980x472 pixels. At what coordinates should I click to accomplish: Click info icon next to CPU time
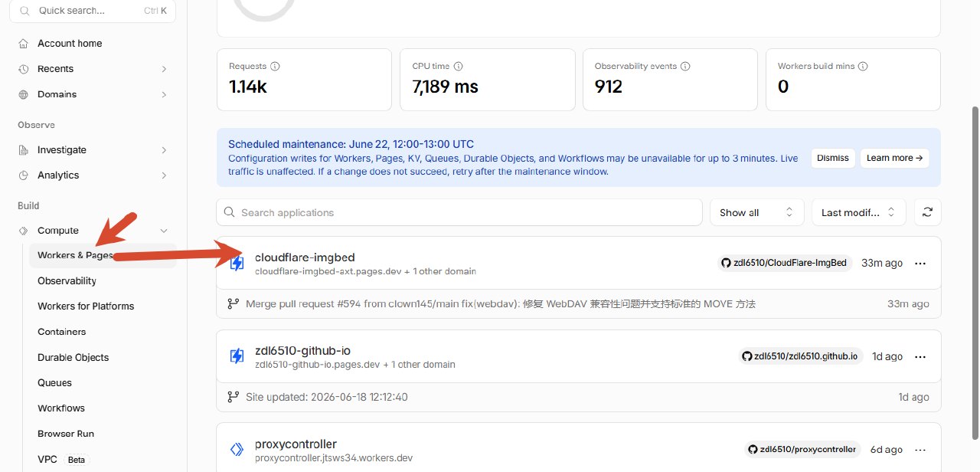click(459, 67)
